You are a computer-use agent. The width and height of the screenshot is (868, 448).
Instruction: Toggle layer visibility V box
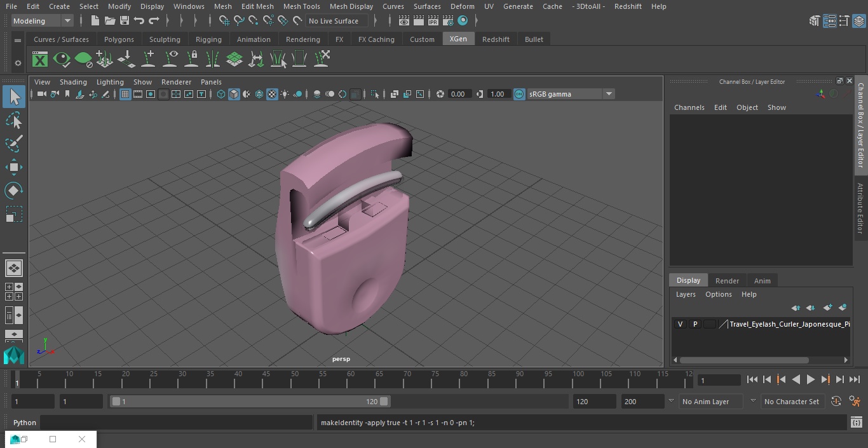(680, 324)
